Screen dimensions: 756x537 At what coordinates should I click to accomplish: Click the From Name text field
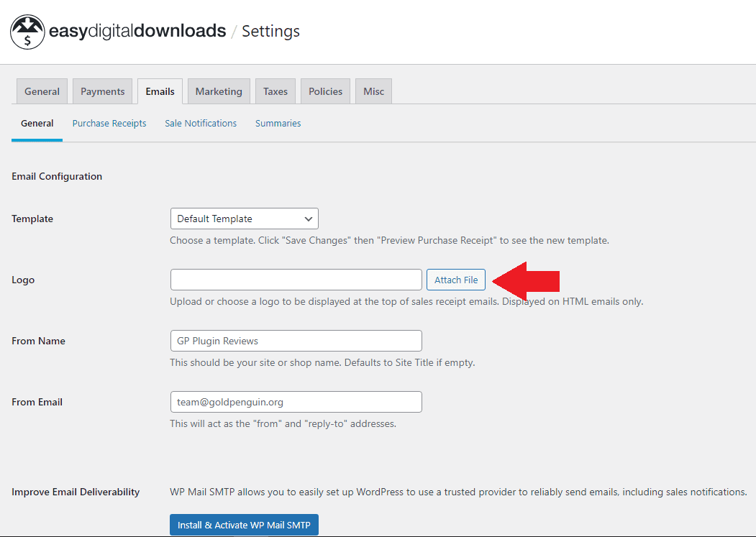[x=296, y=341]
